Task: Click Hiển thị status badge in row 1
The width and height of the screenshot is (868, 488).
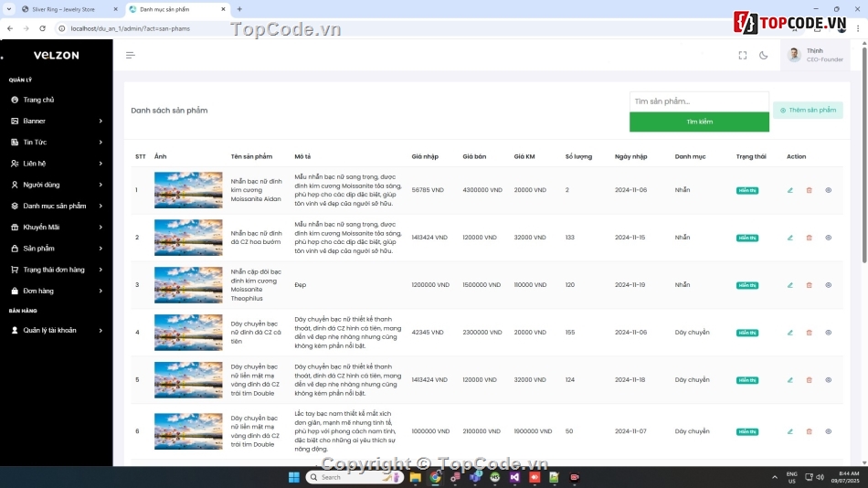Action: (x=747, y=191)
